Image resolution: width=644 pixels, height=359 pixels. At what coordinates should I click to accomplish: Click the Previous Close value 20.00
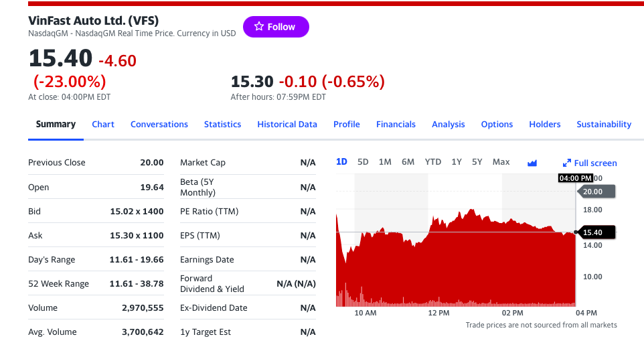click(x=152, y=163)
